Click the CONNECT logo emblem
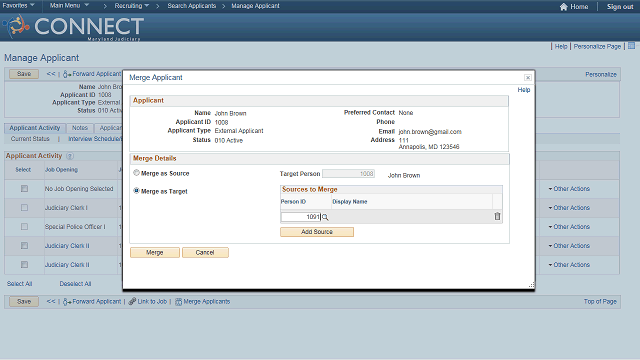Screen dimensions: 640x360 point(17,26)
